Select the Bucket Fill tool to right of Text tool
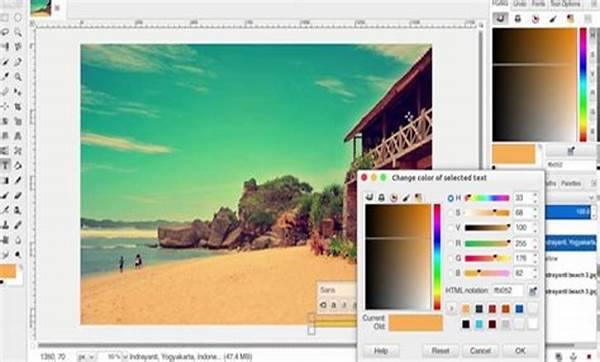Screen dimensions: 600x362 click(x=18, y=166)
